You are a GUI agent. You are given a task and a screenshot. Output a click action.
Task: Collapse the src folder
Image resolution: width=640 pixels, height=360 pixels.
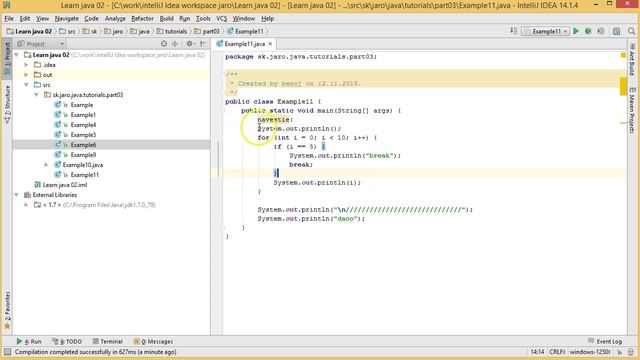pos(27,85)
